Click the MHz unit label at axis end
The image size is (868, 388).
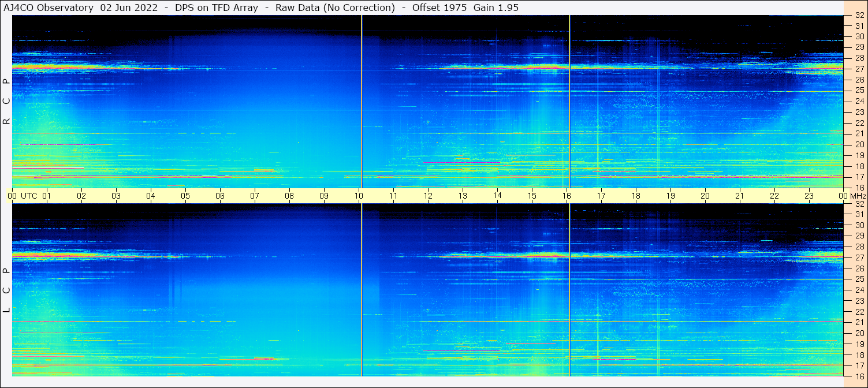[x=858, y=196]
